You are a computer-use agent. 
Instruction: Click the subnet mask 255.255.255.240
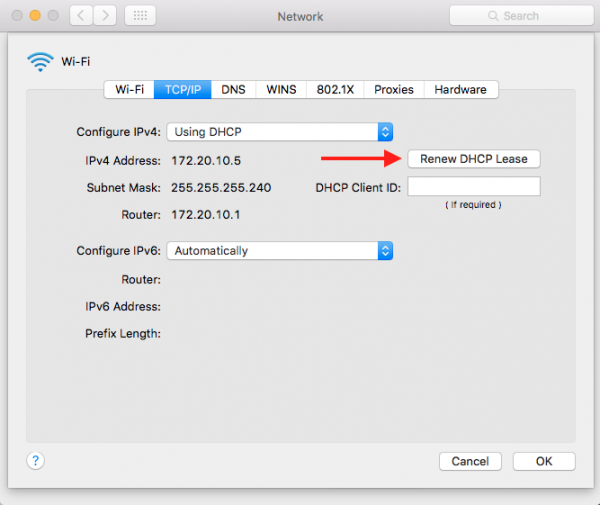(x=221, y=188)
